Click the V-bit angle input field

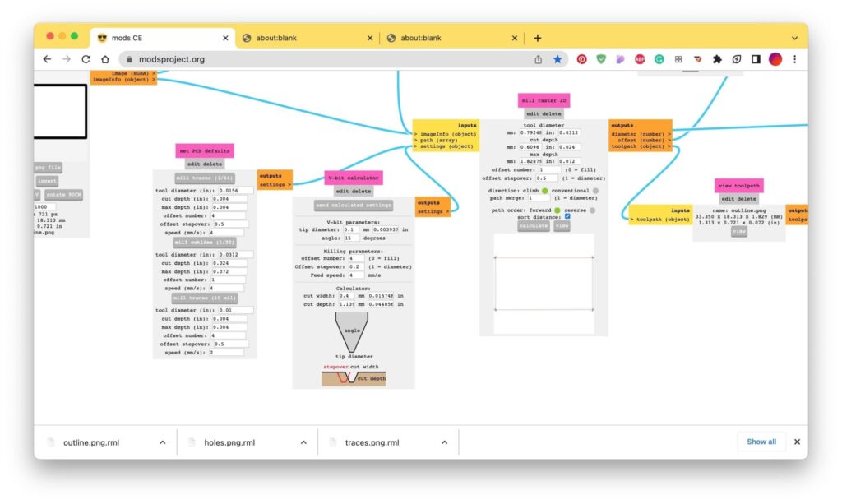click(352, 238)
